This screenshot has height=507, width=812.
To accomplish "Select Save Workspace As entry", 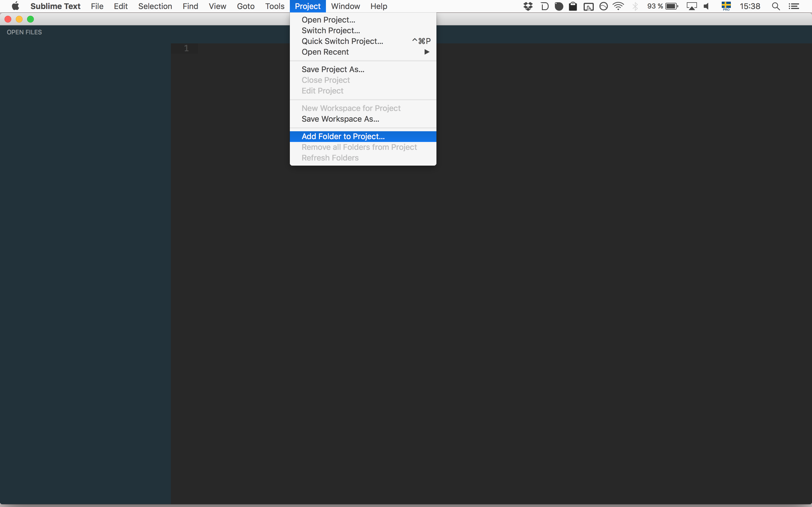I will (x=340, y=119).
